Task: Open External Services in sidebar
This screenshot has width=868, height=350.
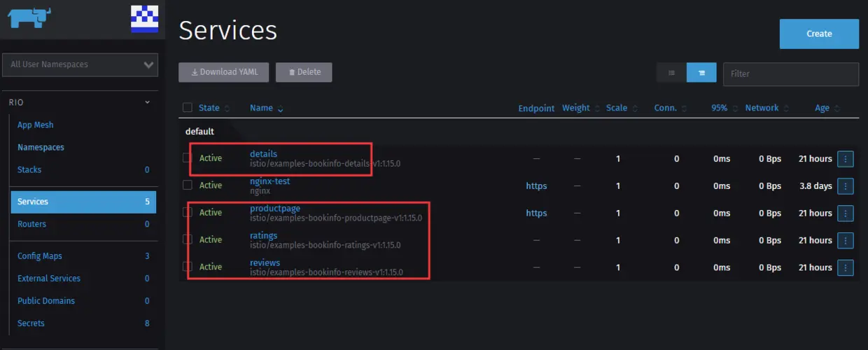Action: tap(49, 279)
